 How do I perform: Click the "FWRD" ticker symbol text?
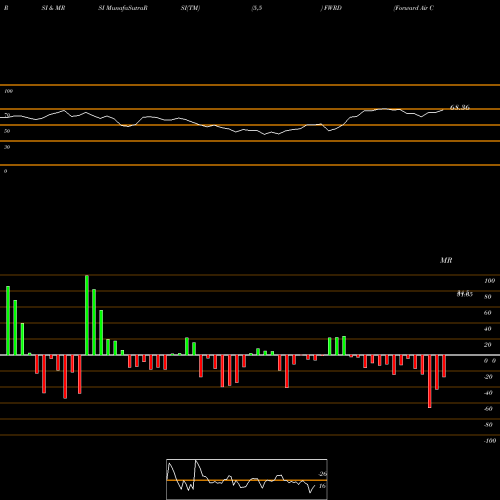click(x=333, y=8)
